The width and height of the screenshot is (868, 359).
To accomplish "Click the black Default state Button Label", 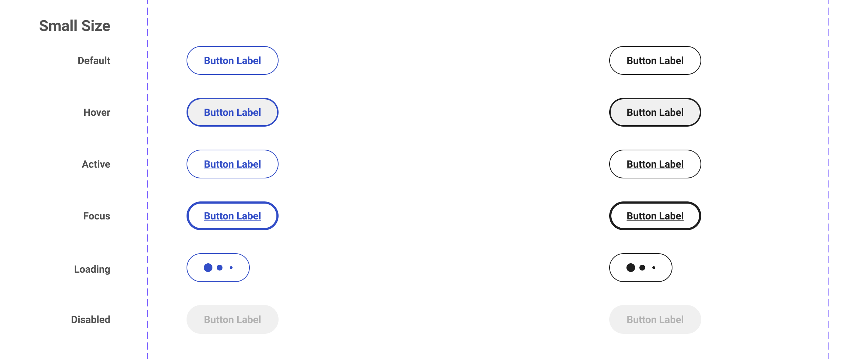I will [655, 60].
